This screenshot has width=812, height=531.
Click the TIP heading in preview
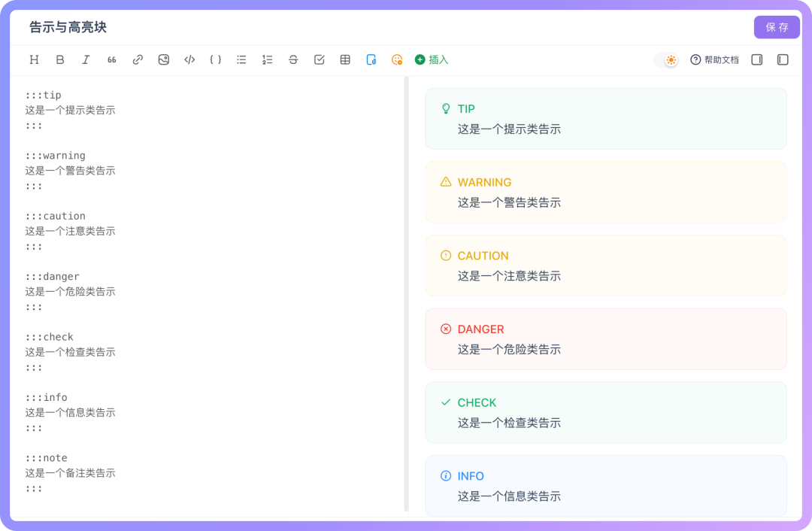[x=466, y=109]
